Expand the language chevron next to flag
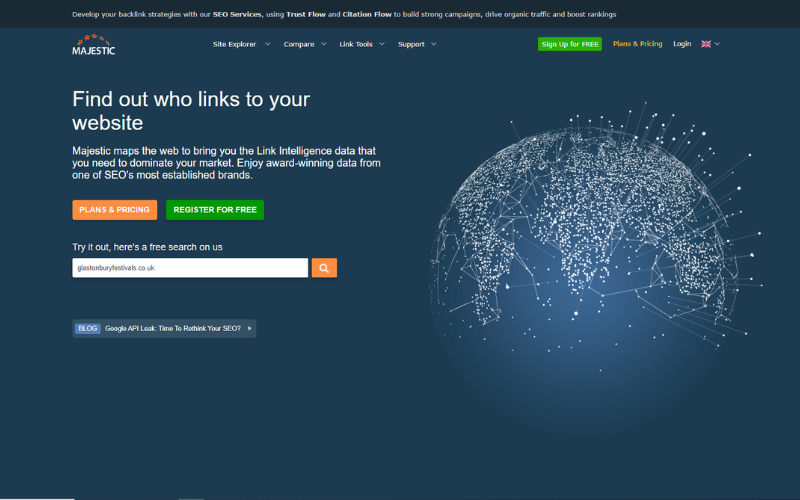This screenshot has height=500, width=800. tap(717, 44)
